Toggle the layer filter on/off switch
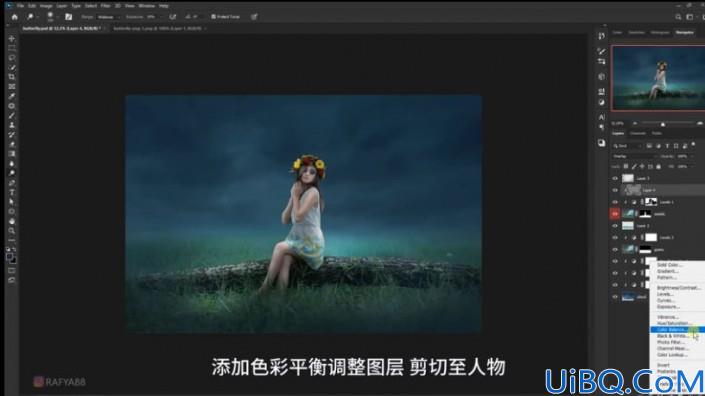This screenshot has width=705, height=396. [694, 145]
